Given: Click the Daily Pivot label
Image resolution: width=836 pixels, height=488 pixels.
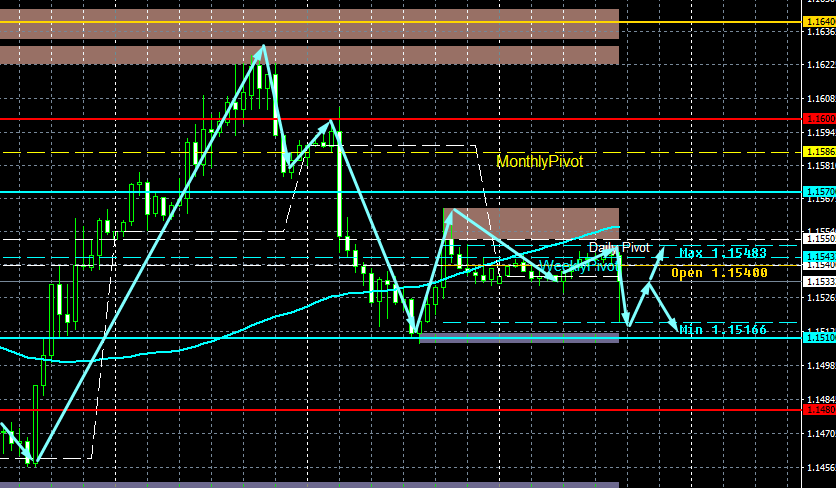Looking at the screenshot, I should pos(619,248).
